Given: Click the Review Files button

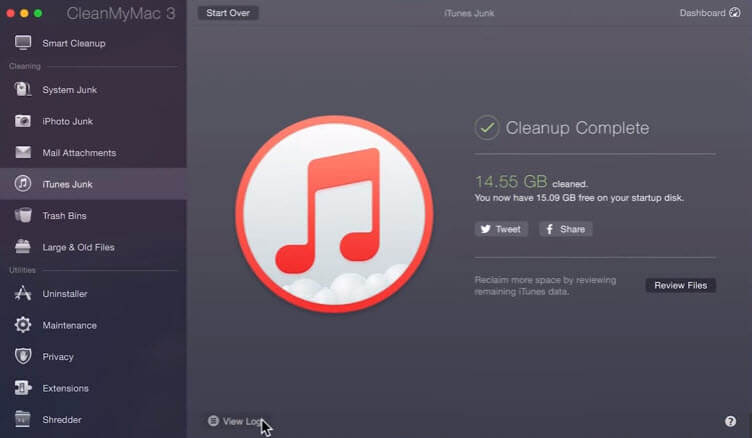Looking at the screenshot, I should click(681, 285).
